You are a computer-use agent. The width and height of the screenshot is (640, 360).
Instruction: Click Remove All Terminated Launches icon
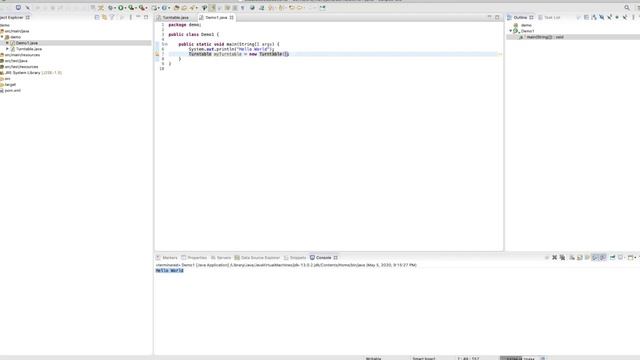[x=562, y=258]
